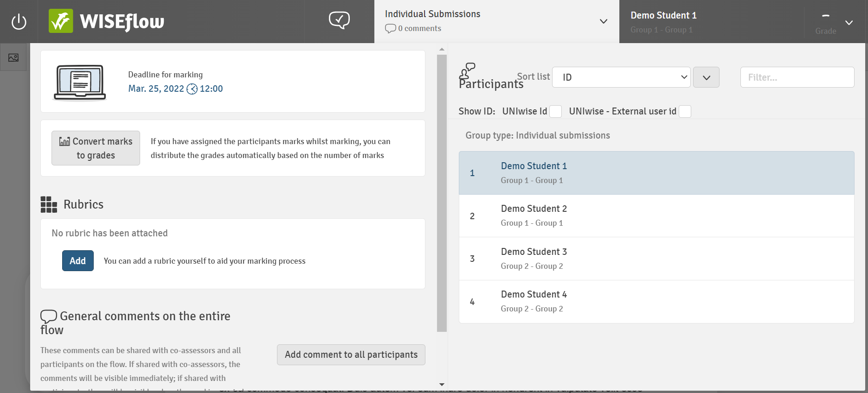Click the image icon in left sidebar
The height and width of the screenshot is (393, 868).
tap(13, 57)
